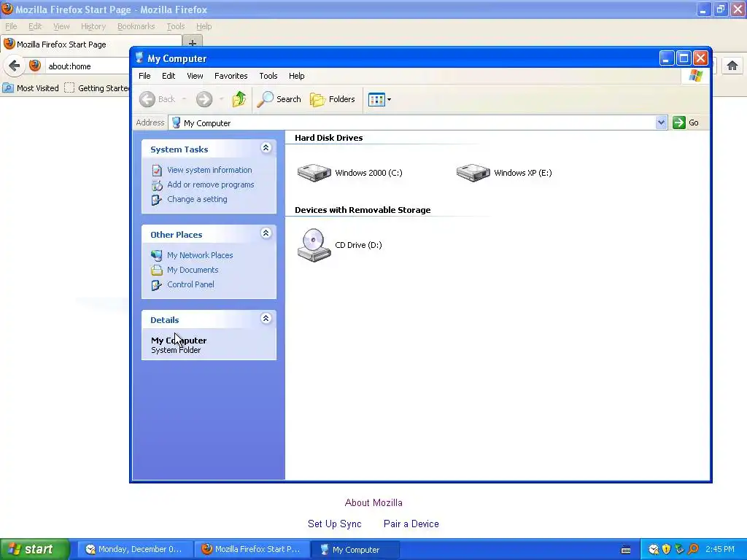747x560 pixels.
Task: Click the Back button in My Computer
Action: [158, 99]
